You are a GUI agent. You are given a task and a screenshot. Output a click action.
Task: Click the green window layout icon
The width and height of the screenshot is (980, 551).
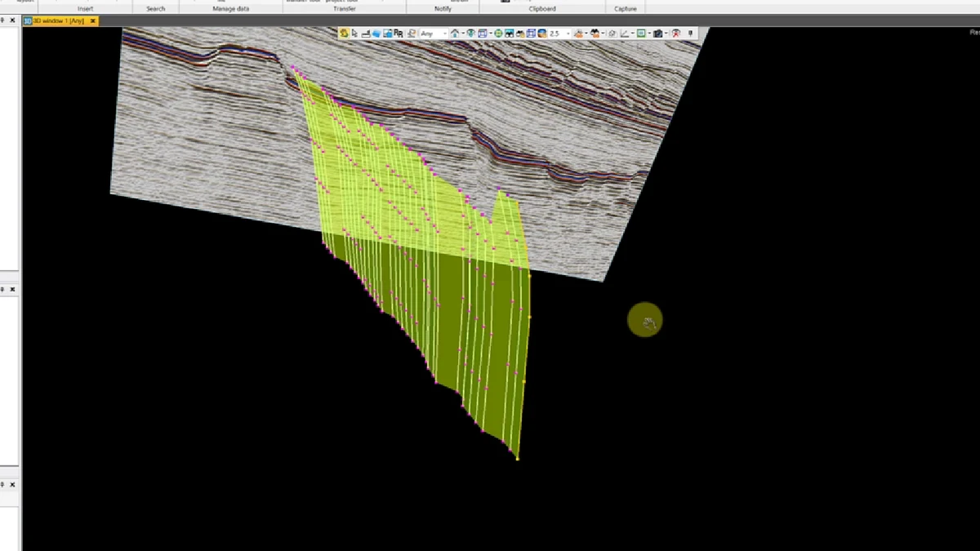tap(640, 33)
